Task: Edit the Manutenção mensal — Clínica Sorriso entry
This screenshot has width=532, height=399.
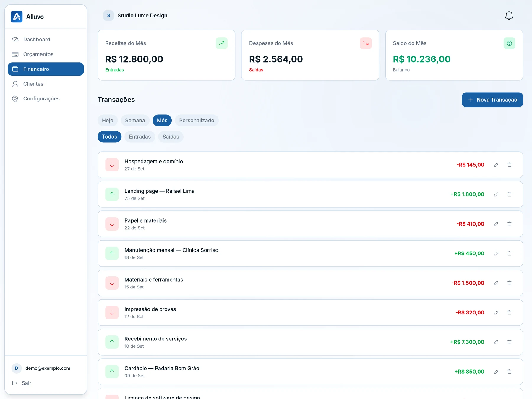Action: click(496, 254)
